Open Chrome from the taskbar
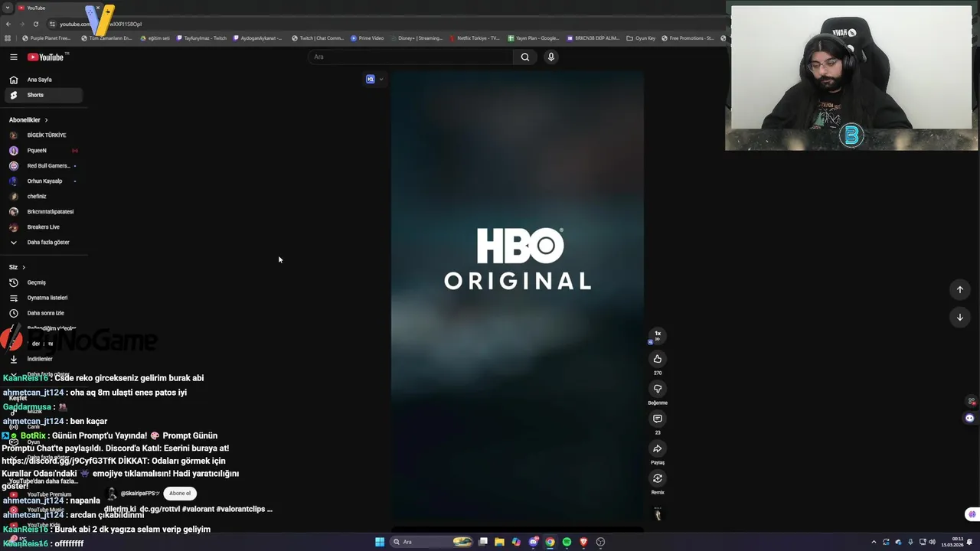The width and height of the screenshot is (980, 551). click(550, 542)
